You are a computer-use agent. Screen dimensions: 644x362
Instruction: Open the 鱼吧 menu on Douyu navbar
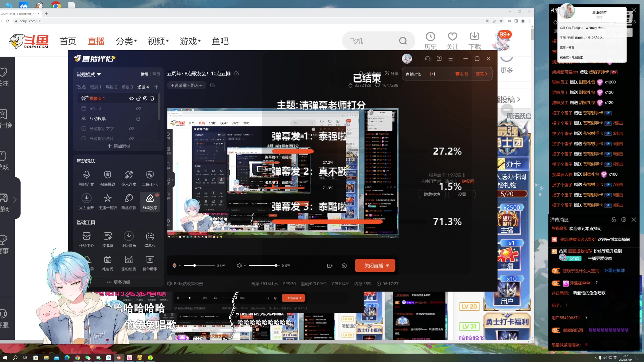pyautogui.click(x=220, y=41)
